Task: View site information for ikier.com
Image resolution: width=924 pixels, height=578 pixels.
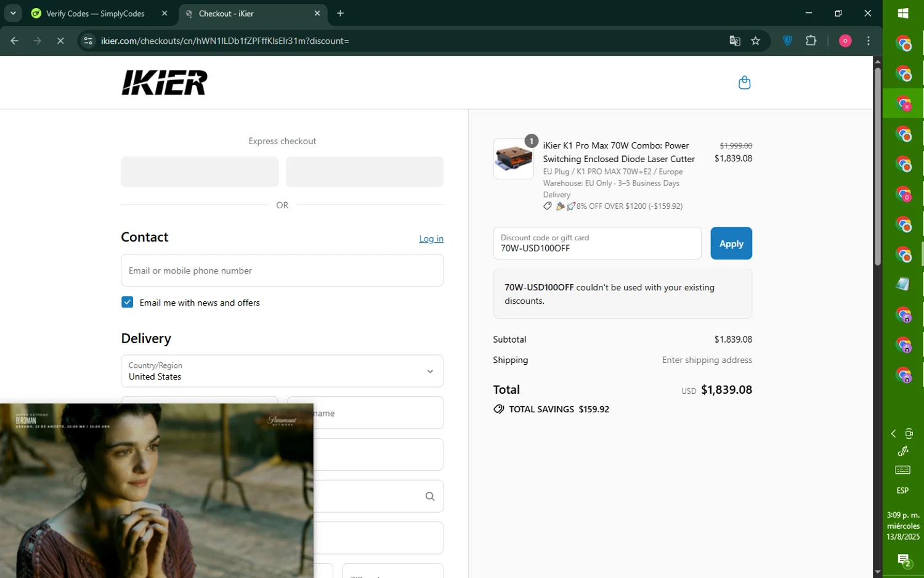Action: pos(88,41)
